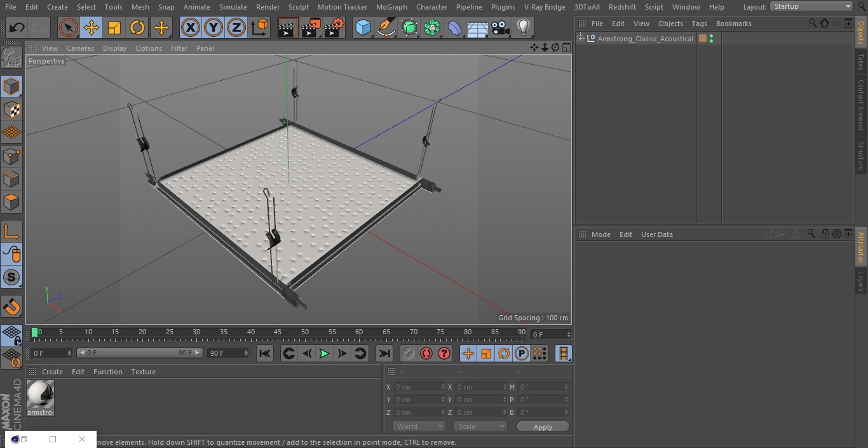Toggle X axis lock
The image size is (868, 448).
click(x=191, y=27)
